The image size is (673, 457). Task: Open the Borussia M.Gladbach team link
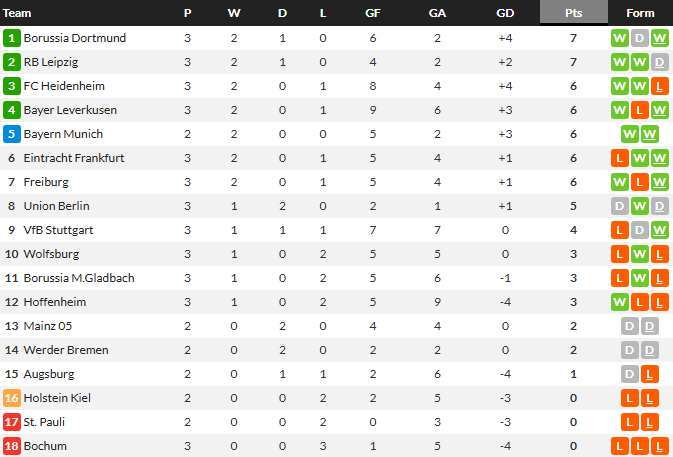click(x=78, y=278)
